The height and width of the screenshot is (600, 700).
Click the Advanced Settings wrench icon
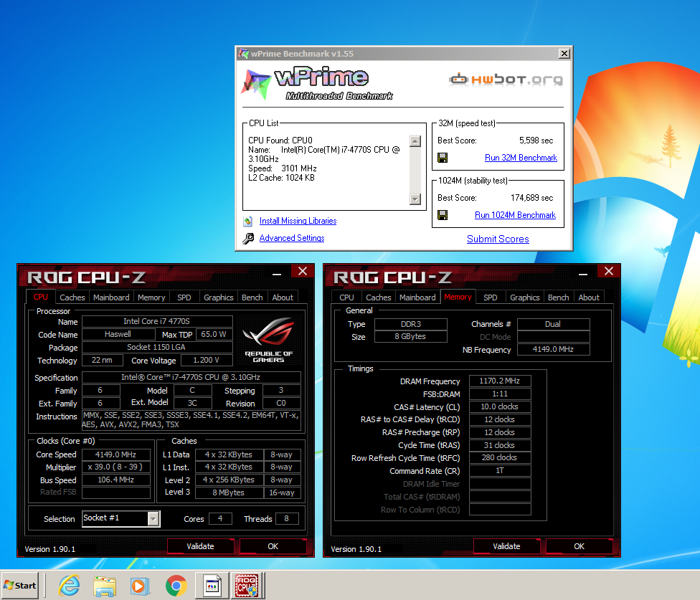[x=248, y=238]
